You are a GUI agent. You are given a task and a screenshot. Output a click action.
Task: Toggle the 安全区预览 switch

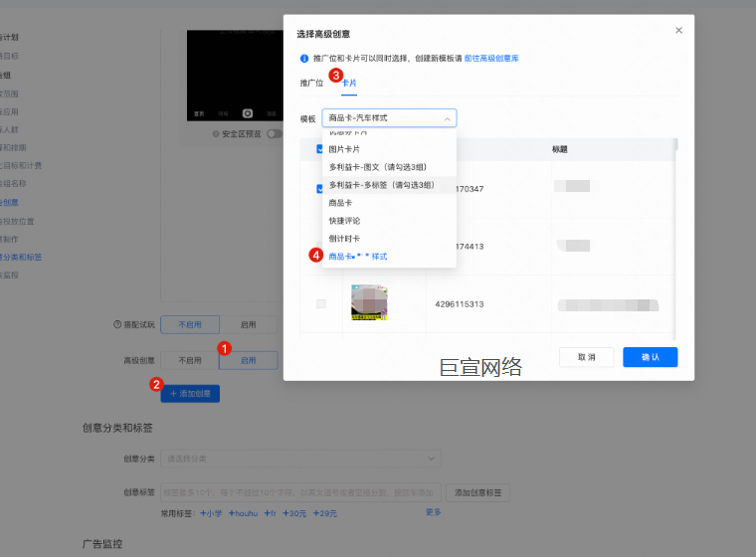pos(274,134)
